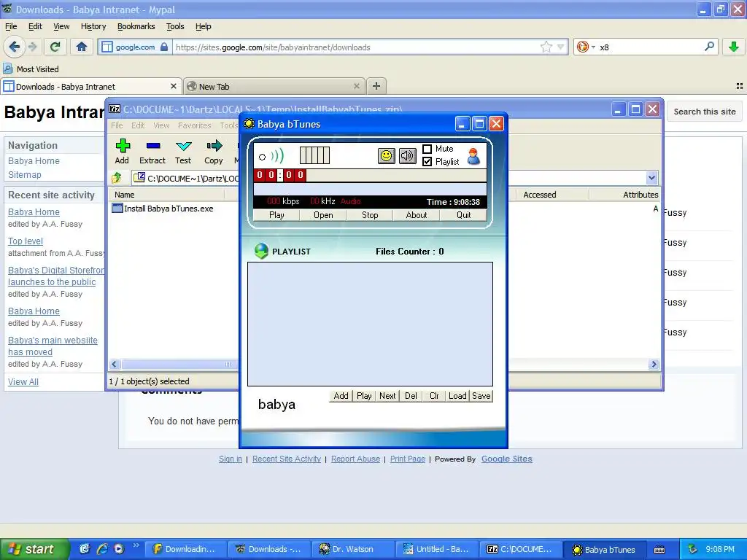747x560 pixels.
Task: Open the browser History menu
Action: 93,26
